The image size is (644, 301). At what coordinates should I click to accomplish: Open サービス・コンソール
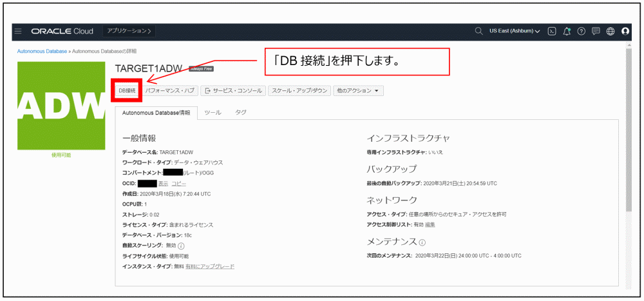(x=233, y=90)
